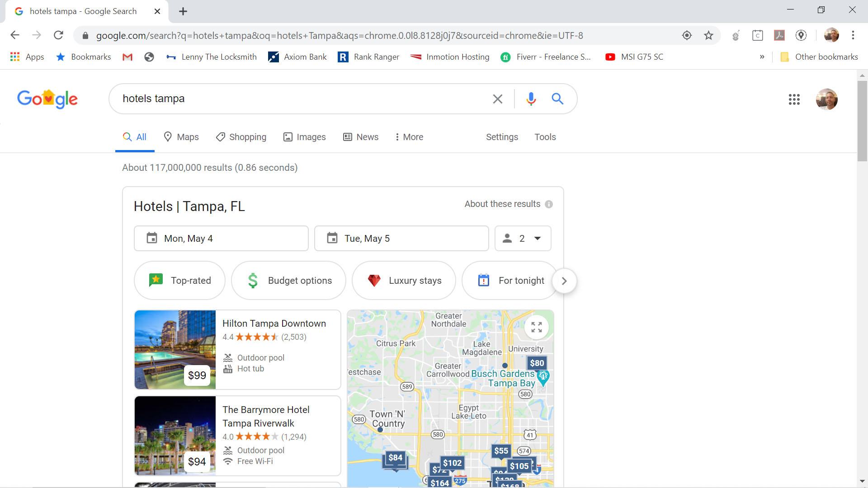Start voice search with the microphone icon
This screenshot has width=868, height=488.
tap(531, 99)
